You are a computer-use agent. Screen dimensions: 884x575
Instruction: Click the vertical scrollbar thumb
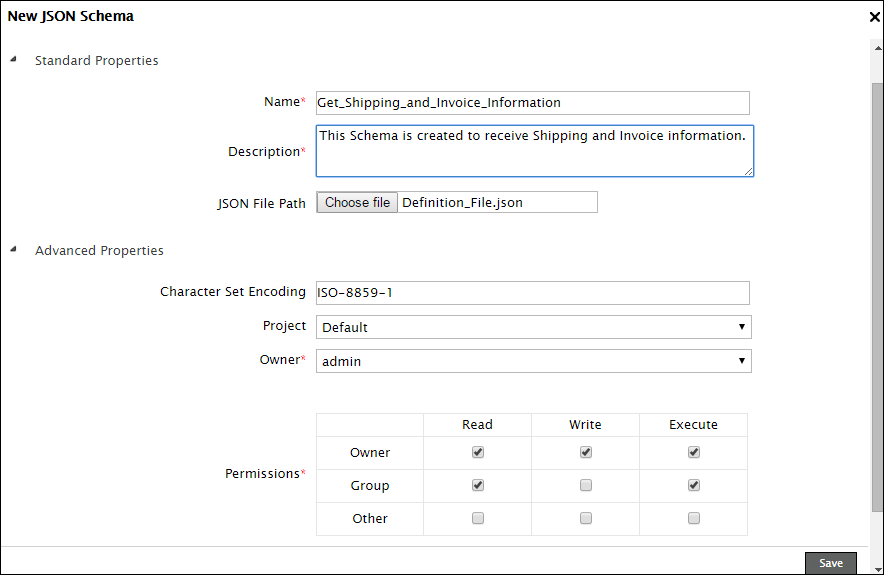878,297
